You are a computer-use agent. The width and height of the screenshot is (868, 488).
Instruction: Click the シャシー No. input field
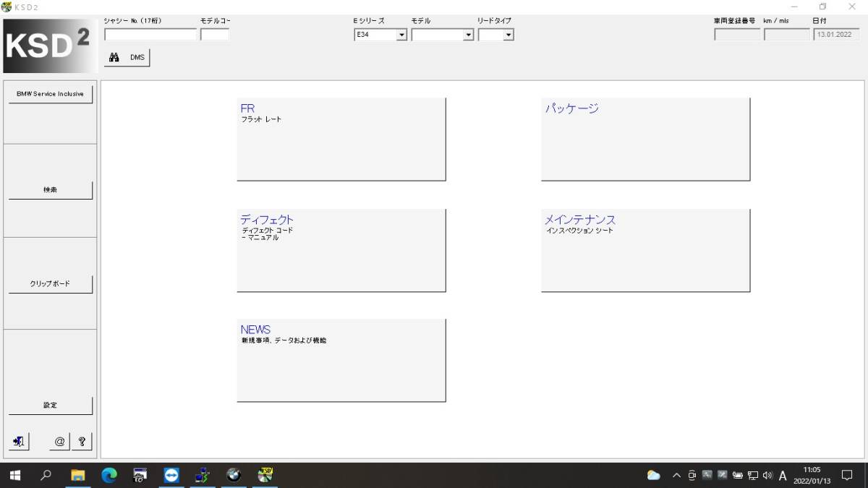[x=150, y=34]
